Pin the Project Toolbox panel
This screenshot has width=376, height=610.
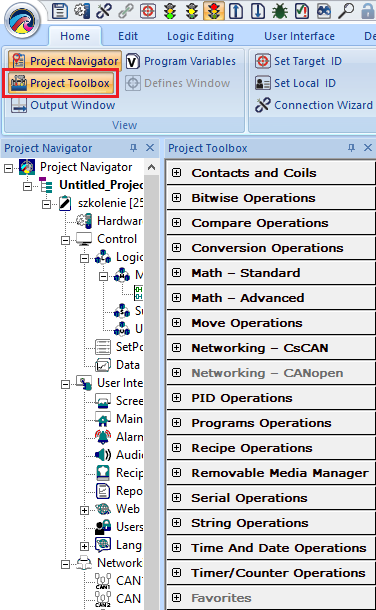click(351, 148)
